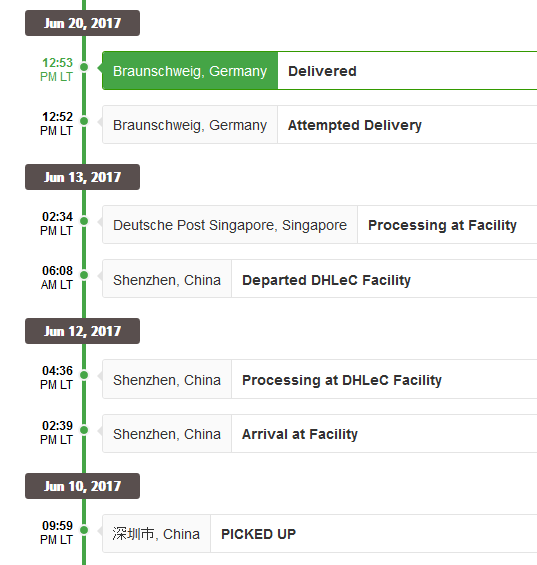Viewport: 537px width, 565px height.
Task: Select the Jun 12, 2017 date header
Action: tap(83, 331)
